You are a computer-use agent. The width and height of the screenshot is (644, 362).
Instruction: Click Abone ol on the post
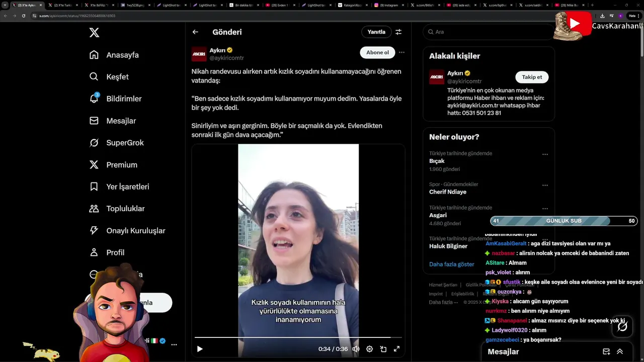(377, 52)
